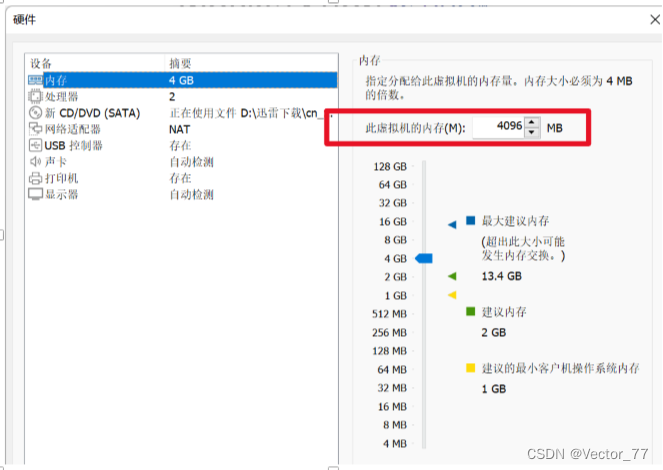Viewport: 663px width, 470px height.
Task: Click the NAT summary value
Action: [x=179, y=129]
